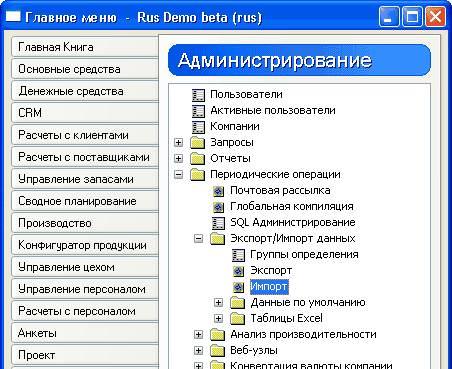Image resolution: width=452 pixels, height=369 pixels.
Task: Select the Периодические операции label
Action: point(275,175)
